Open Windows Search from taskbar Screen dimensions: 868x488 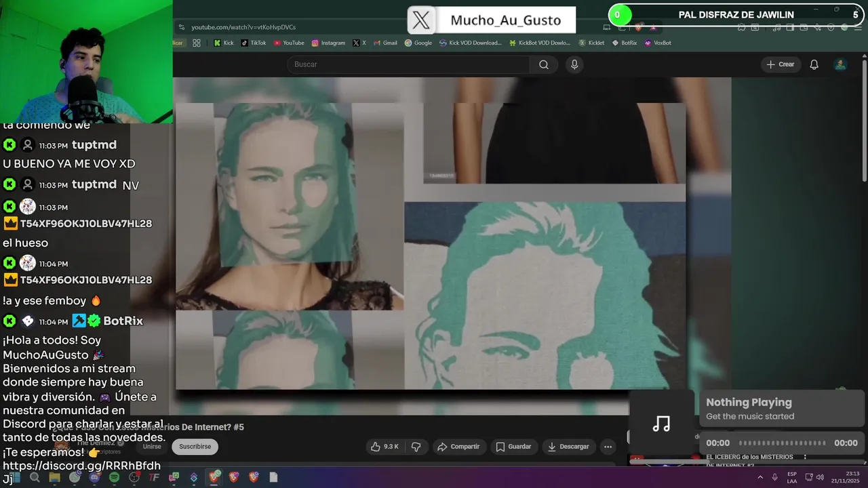click(x=35, y=477)
